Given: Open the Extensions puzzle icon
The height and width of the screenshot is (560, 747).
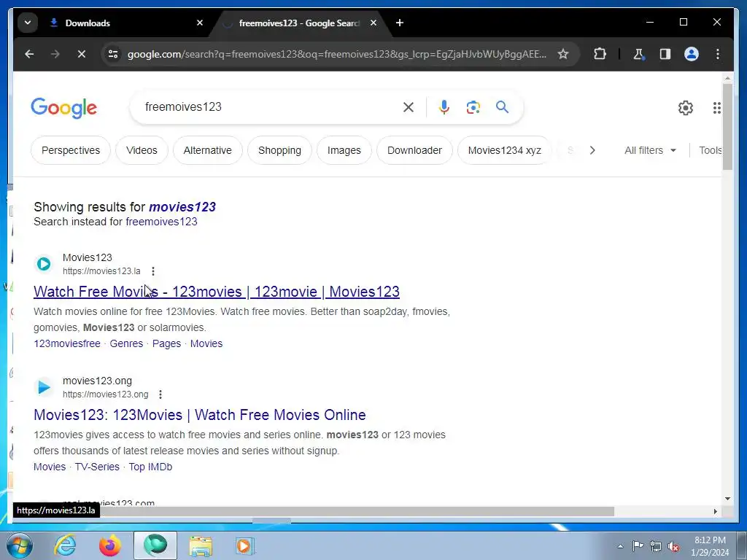Looking at the screenshot, I should pos(600,54).
